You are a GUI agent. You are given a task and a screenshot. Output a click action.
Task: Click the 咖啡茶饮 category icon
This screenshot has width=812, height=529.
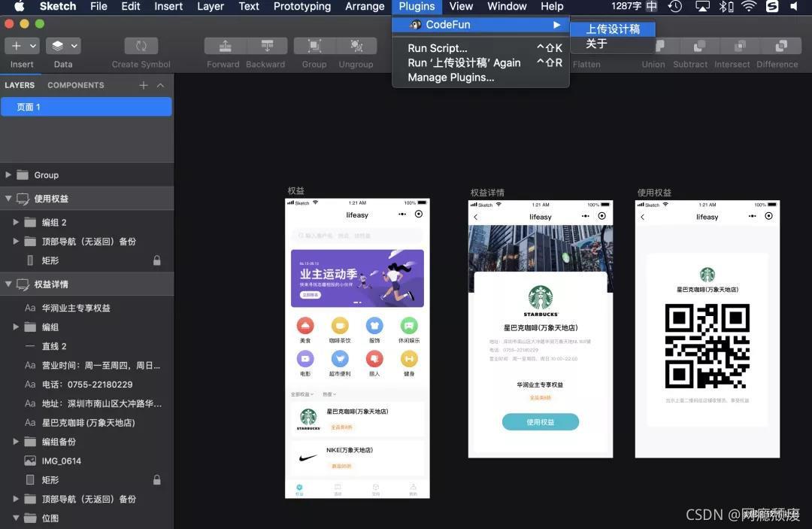pos(340,326)
